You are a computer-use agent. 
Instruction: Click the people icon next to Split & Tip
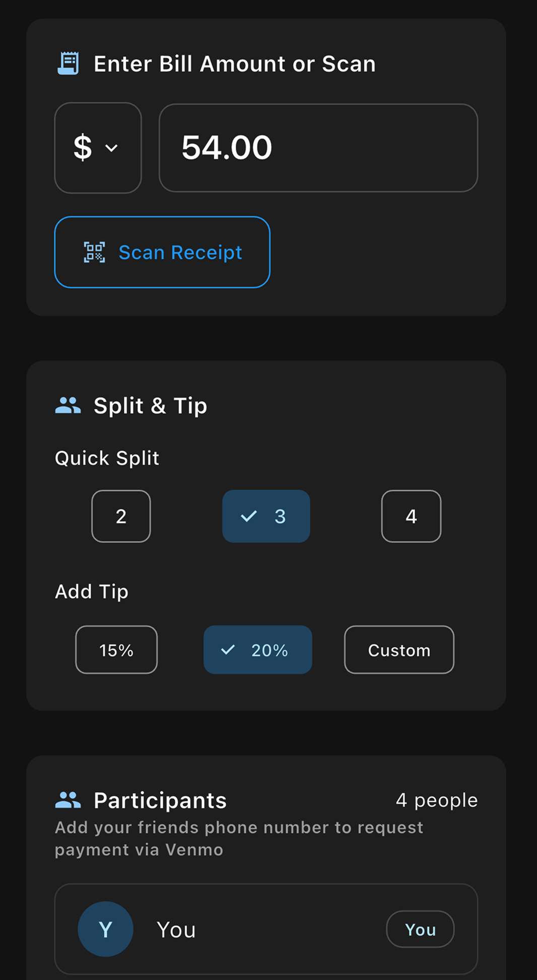pyautogui.click(x=68, y=405)
